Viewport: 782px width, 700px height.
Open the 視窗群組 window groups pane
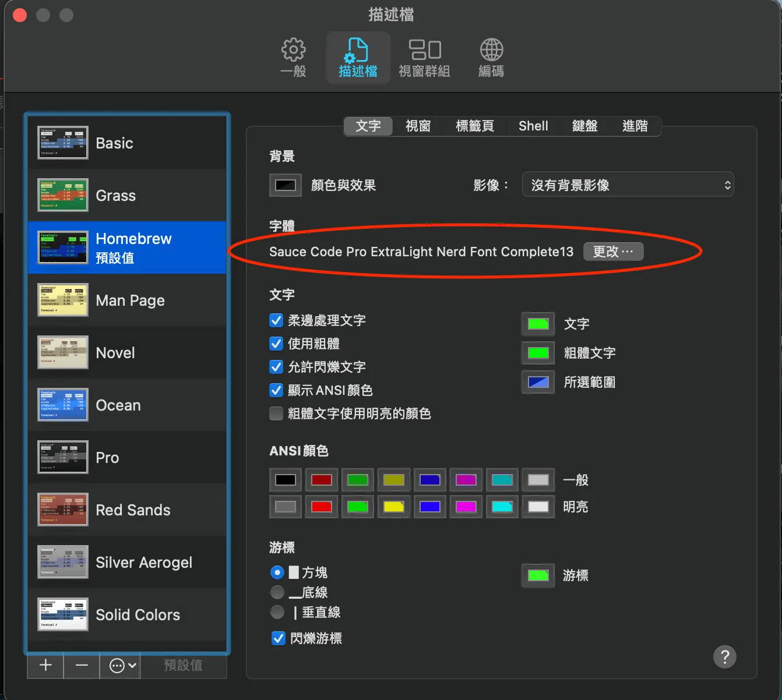(x=424, y=58)
